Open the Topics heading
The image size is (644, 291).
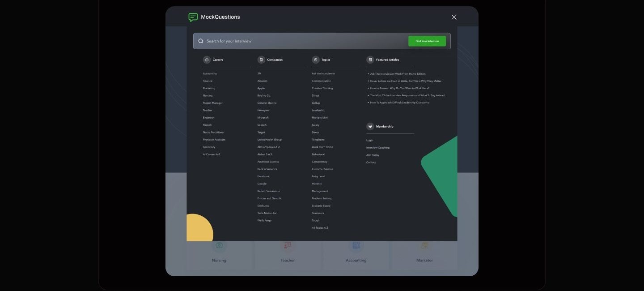pyautogui.click(x=326, y=60)
